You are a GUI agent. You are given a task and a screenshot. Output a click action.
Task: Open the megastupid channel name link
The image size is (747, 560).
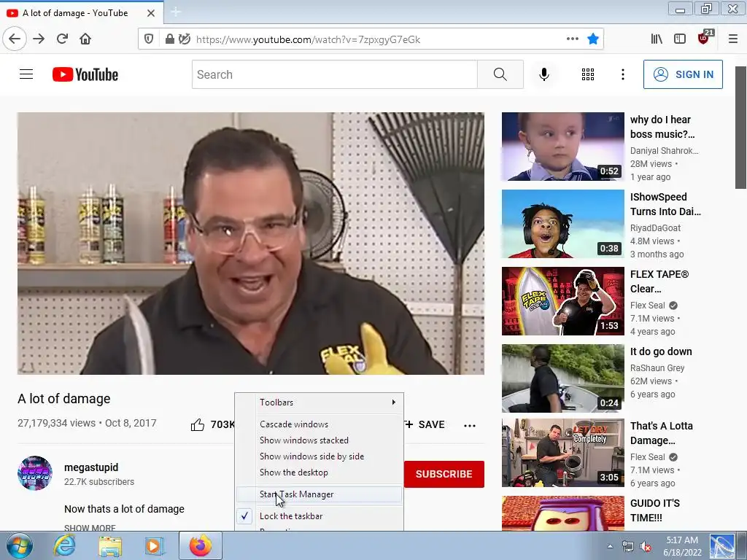click(91, 467)
